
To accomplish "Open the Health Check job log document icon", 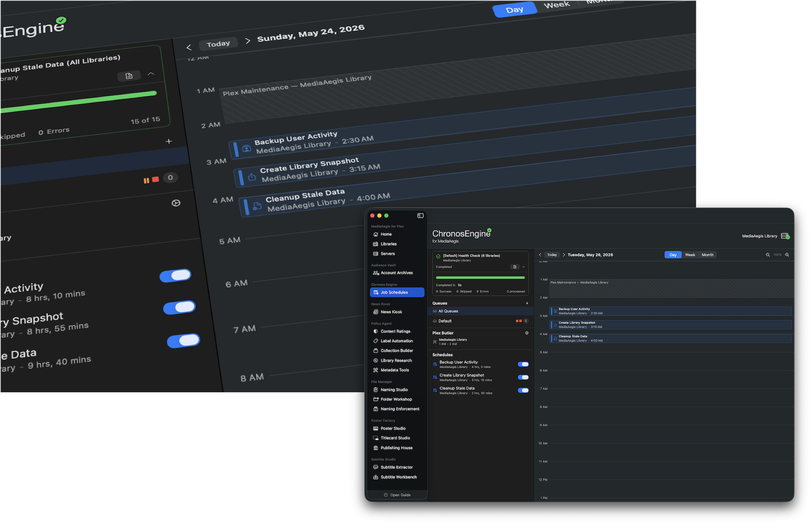I will pos(515,267).
